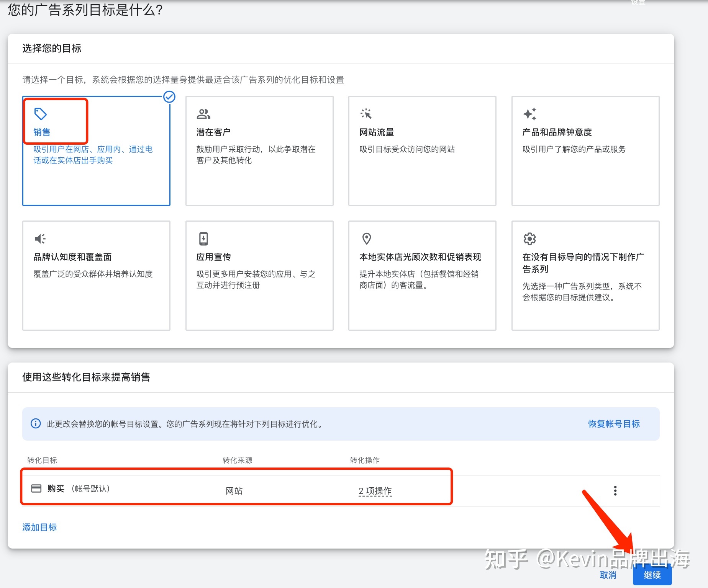This screenshot has height=588, width=708.
Task: Click the 继续 button
Action: (652, 575)
